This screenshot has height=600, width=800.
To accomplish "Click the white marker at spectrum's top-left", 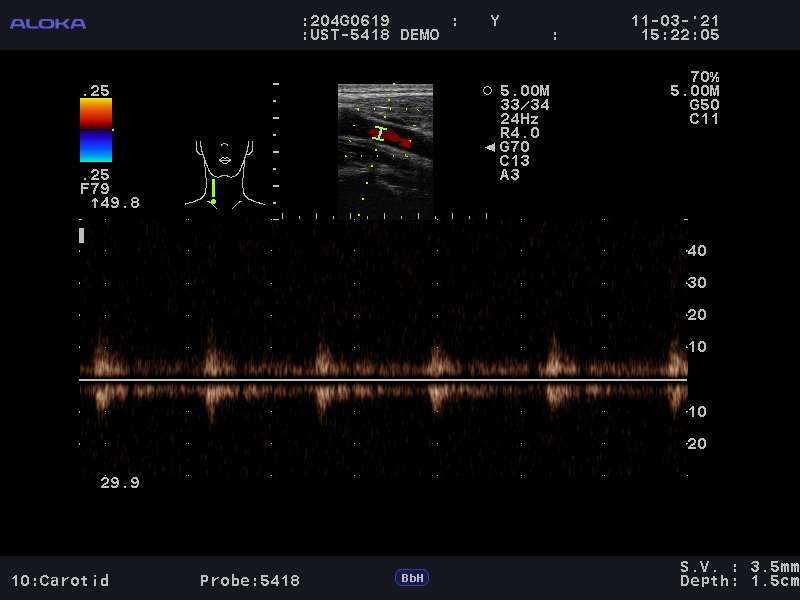I will click(82, 235).
